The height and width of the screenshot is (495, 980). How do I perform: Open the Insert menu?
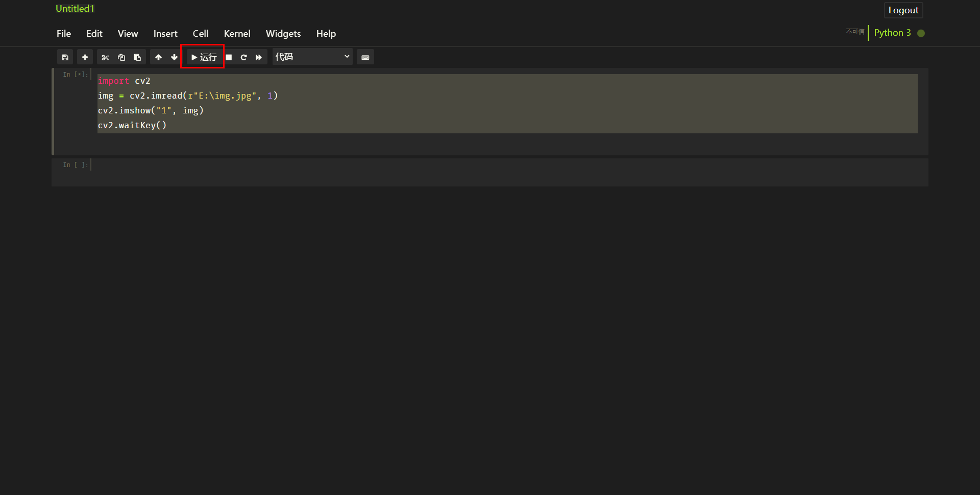165,34
